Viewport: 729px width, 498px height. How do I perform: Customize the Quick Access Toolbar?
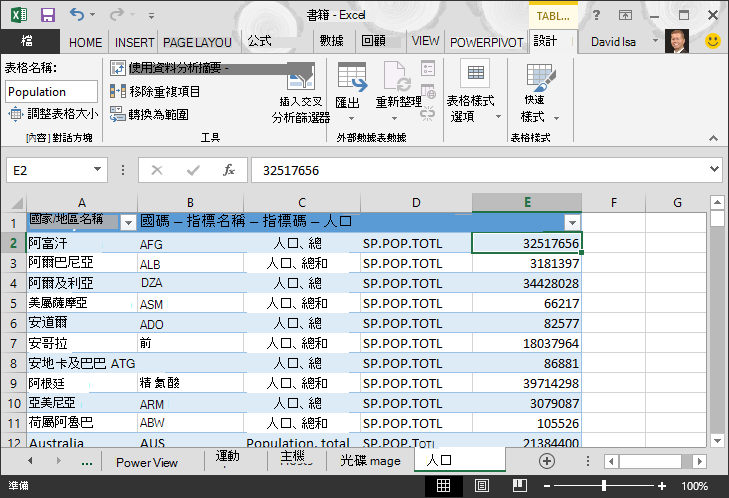[x=152, y=16]
